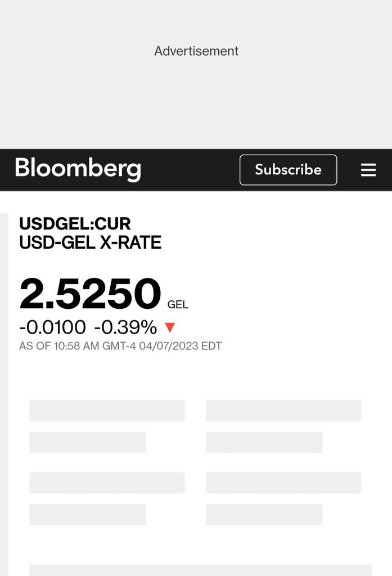
Task: Click the AS OF 10:58 AM timestamp
Action: pyautogui.click(x=120, y=346)
